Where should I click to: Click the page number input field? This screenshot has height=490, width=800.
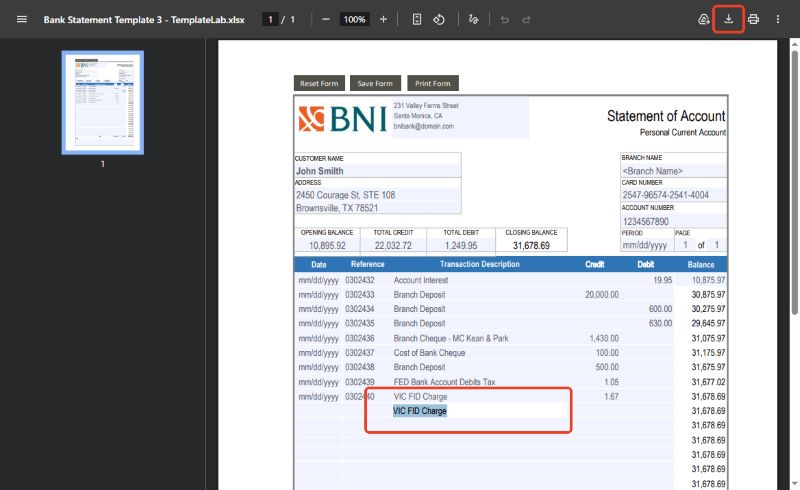270,19
